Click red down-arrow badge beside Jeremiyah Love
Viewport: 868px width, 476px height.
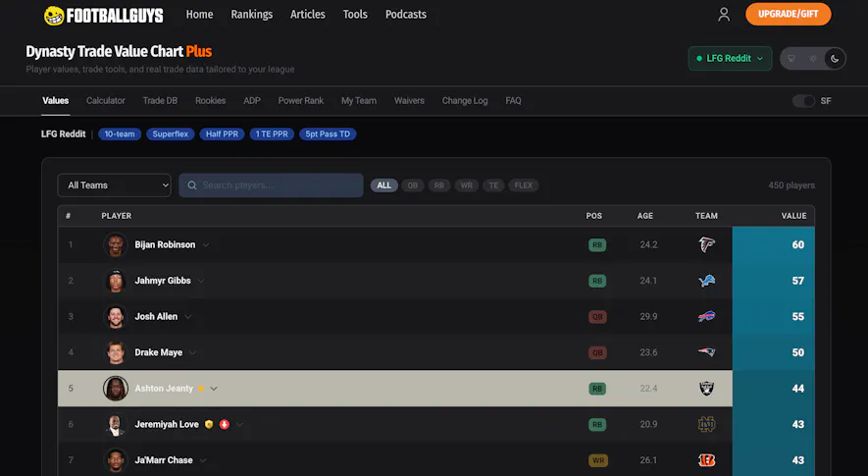click(225, 425)
